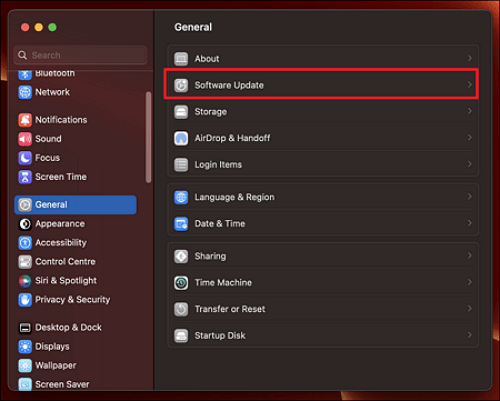Click the Sharing icon
The height and width of the screenshot is (401, 500).
coord(181,256)
